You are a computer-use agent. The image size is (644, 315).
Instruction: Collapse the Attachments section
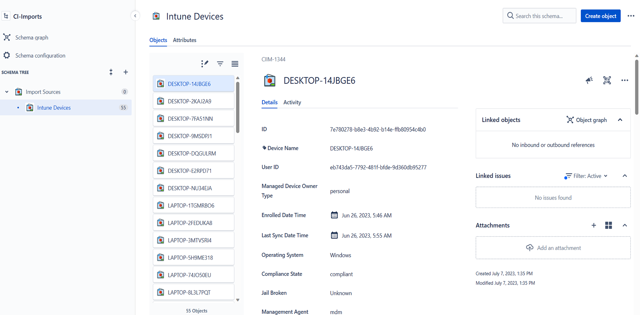click(x=625, y=225)
